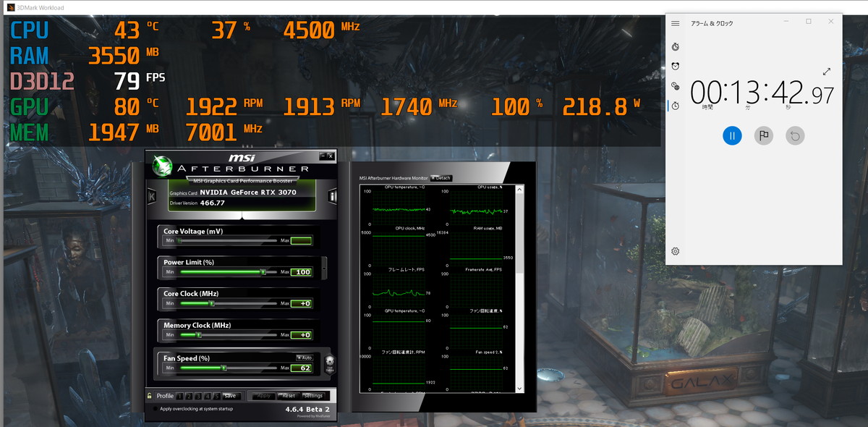
Task: Minimize the MSI Afterburner window
Action: tap(322, 156)
